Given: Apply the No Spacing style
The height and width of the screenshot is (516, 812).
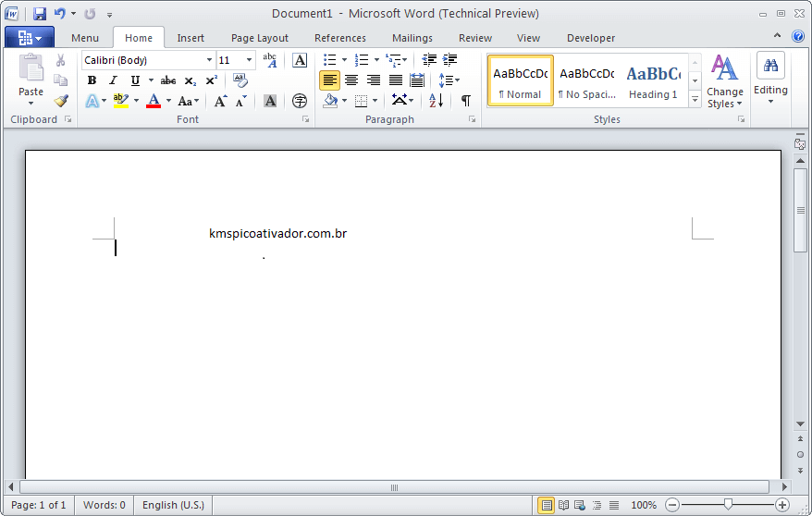Looking at the screenshot, I should (587, 80).
